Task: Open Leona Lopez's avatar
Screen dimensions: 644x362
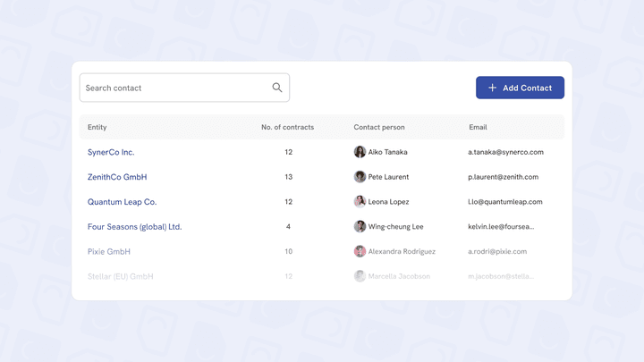Action: click(360, 202)
